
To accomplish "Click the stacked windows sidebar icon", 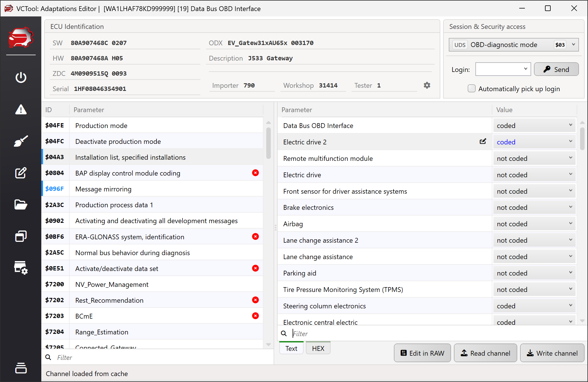I will pyautogui.click(x=21, y=236).
